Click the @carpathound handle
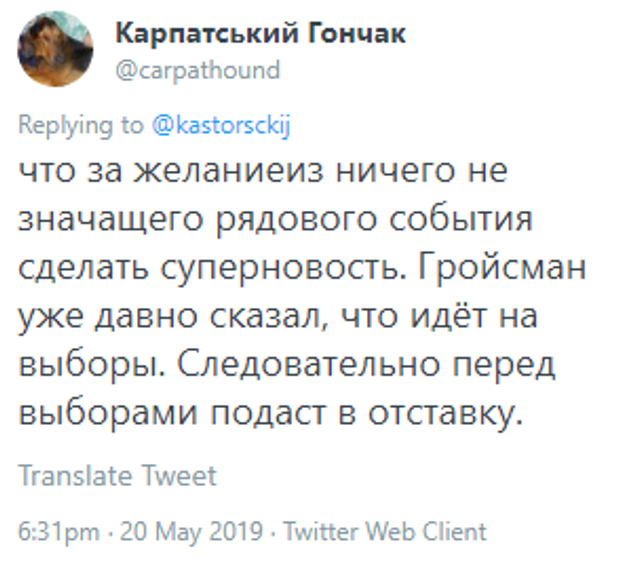Screen dimensions: 620x578 tap(198, 71)
